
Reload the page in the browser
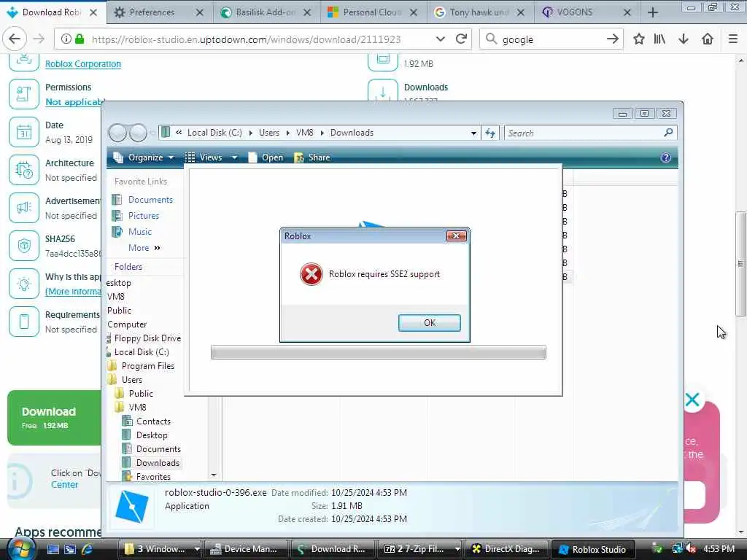click(461, 39)
